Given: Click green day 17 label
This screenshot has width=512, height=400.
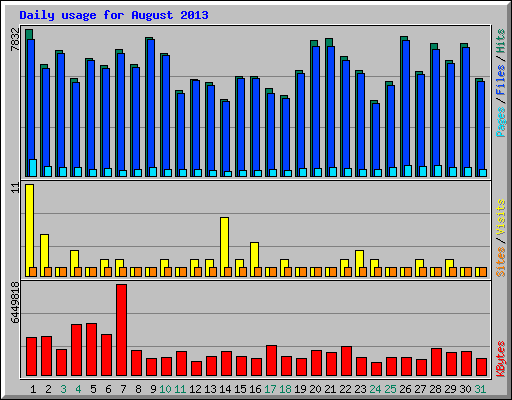Looking at the screenshot, I should coord(270,389).
